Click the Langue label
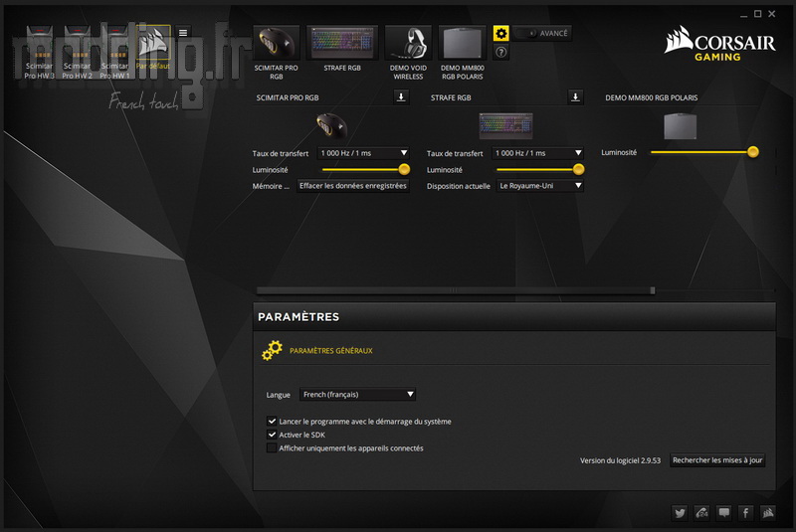796x532 pixels. pos(279,395)
